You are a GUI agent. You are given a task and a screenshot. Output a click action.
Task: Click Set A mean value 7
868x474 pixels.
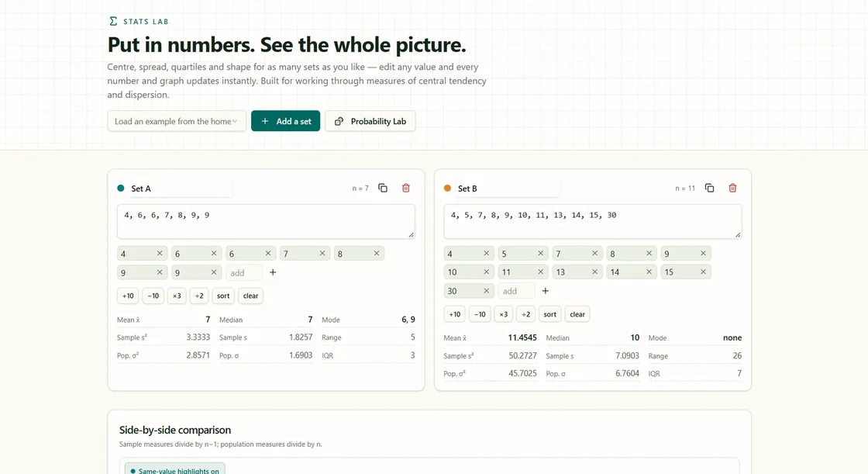tap(208, 320)
